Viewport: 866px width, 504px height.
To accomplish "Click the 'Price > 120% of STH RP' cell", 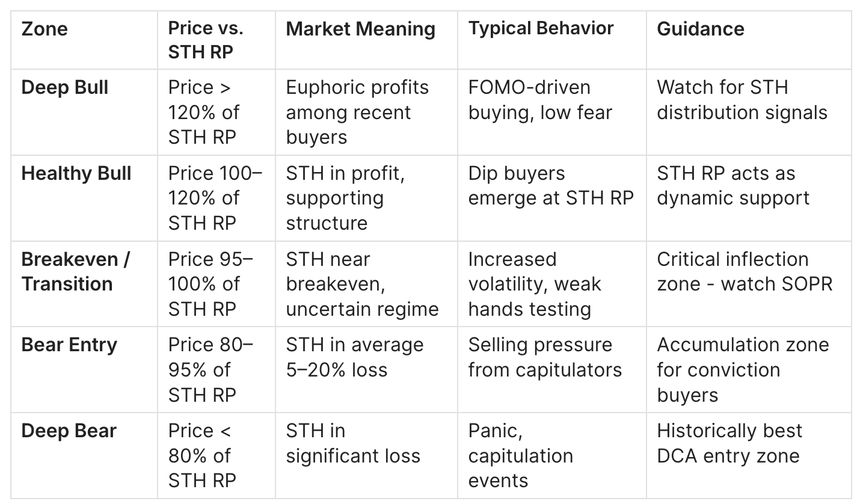I will [204, 112].
